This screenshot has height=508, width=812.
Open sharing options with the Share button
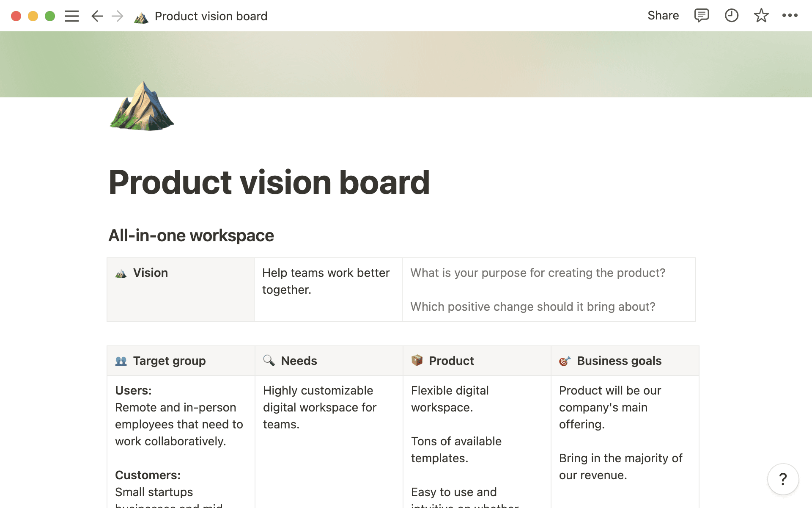tap(663, 16)
